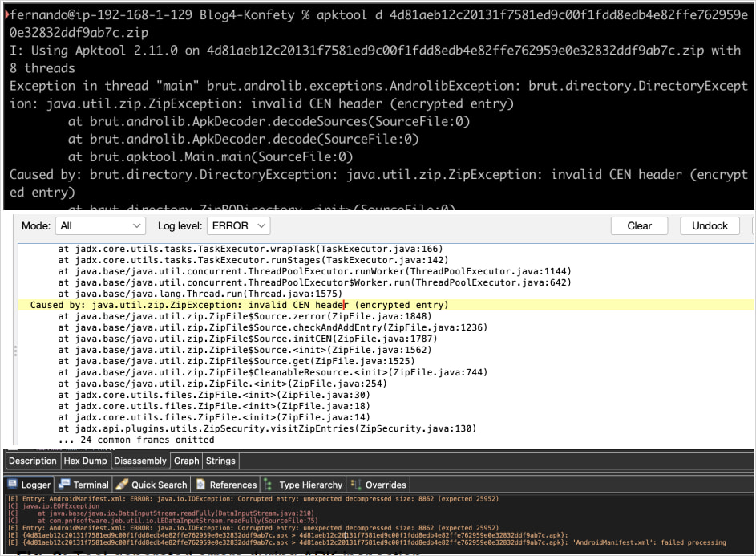Select the Graph tab
The height and width of the screenshot is (556, 756).
coord(186,460)
